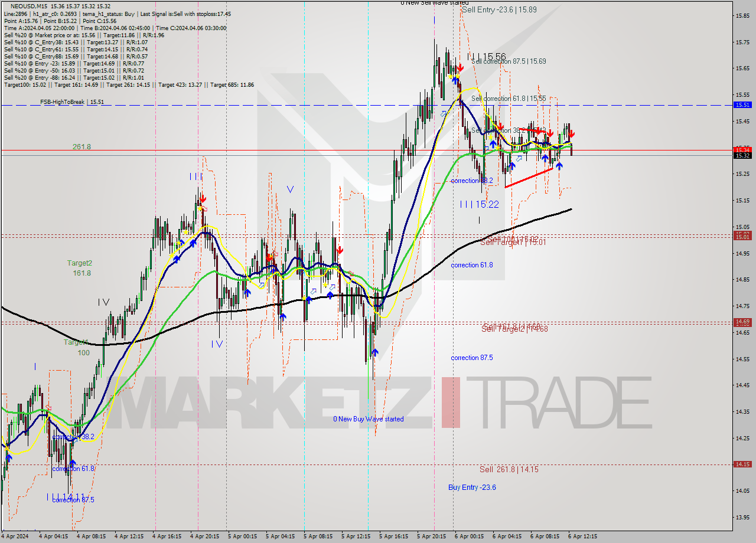
Task: Click the green 261.8 Fibonacci label
Action: click(82, 146)
